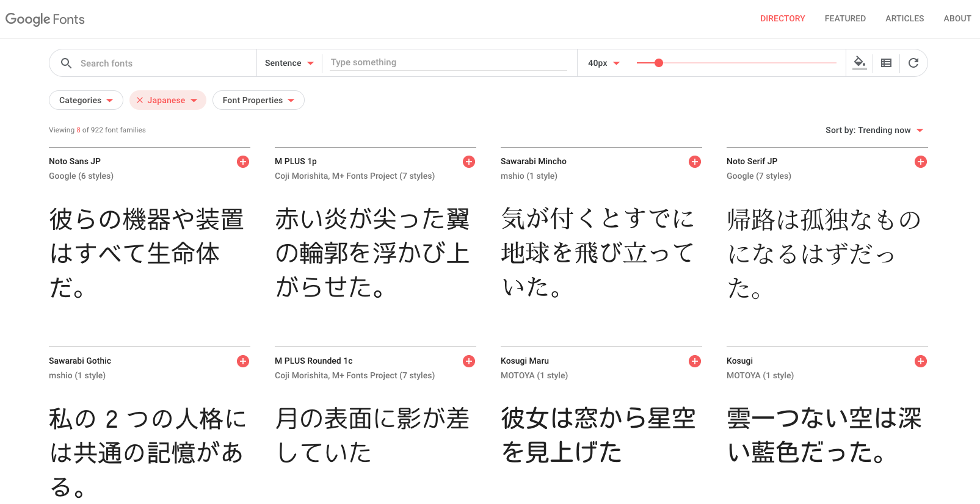Open the M PLUS 1p font title
The width and height of the screenshot is (980, 504).
[296, 161]
